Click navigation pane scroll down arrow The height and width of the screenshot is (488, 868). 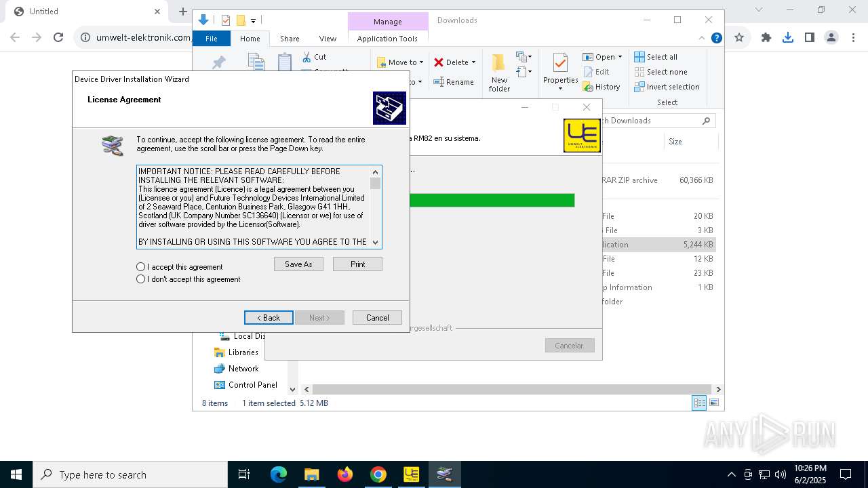[x=293, y=390]
